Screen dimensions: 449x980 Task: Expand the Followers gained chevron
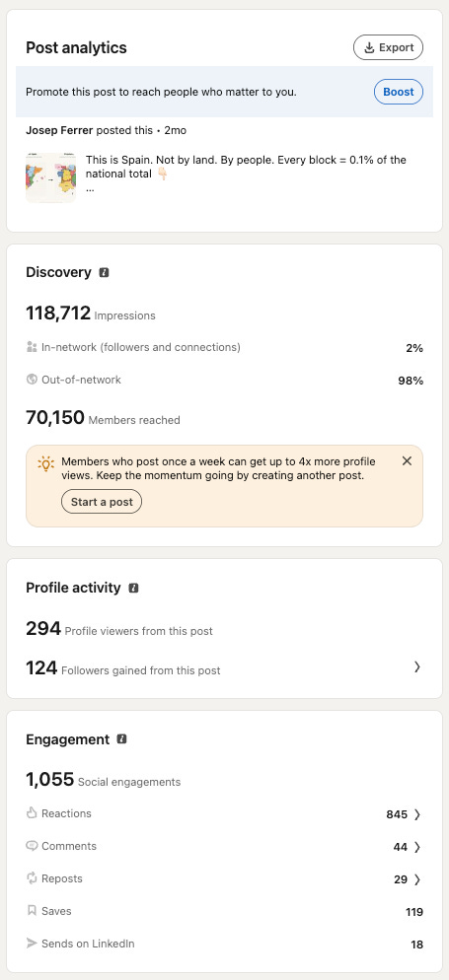pos(417,666)
